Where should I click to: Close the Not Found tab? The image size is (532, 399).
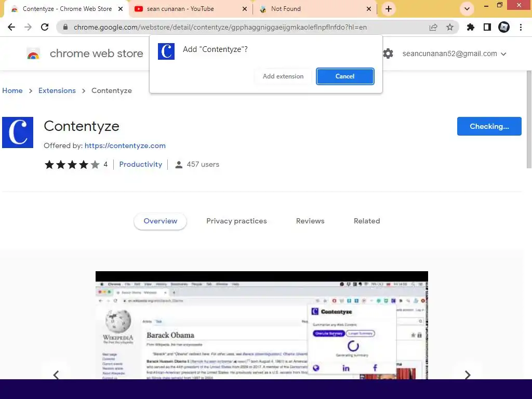(369, 9)
